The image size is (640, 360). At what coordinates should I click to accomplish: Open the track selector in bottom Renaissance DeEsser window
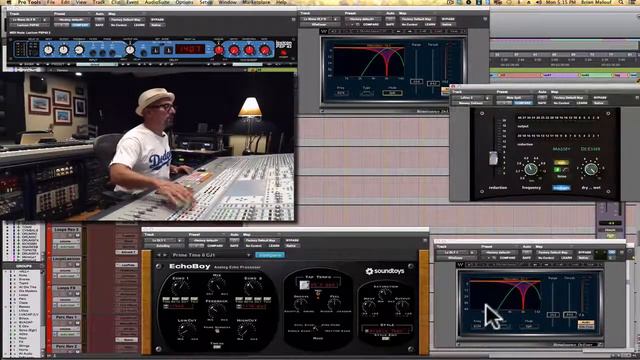(x=456, y=252)
